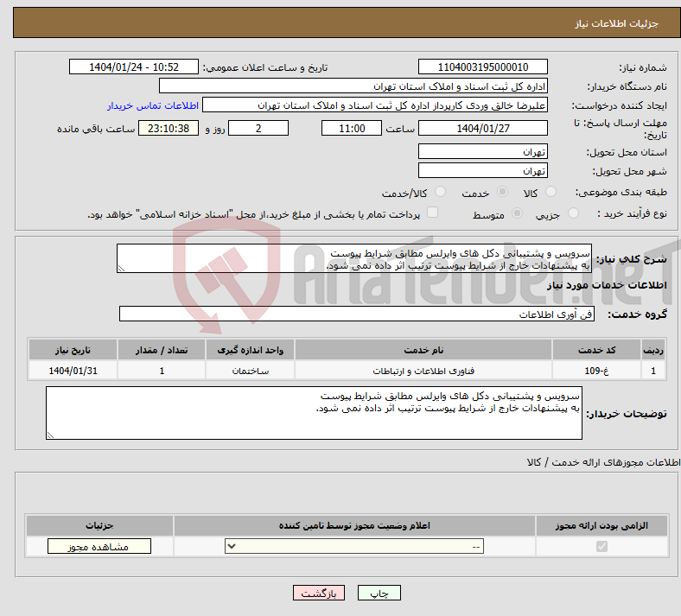
Task: Choose جزیی purchase process type
Action: click(573, 213)
